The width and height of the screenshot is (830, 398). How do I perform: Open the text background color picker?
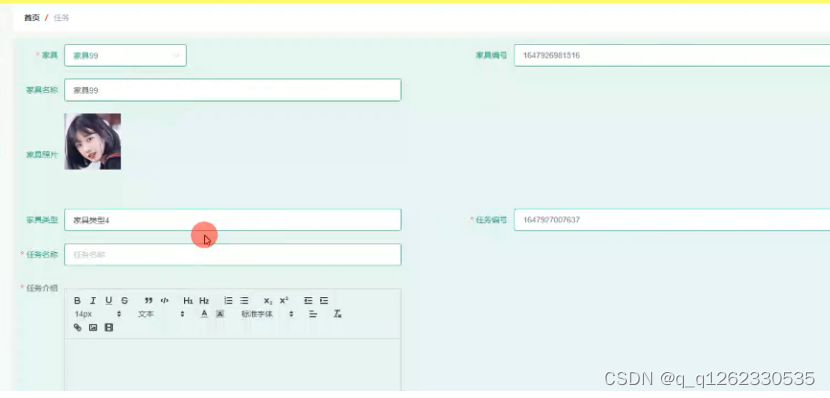220,314
